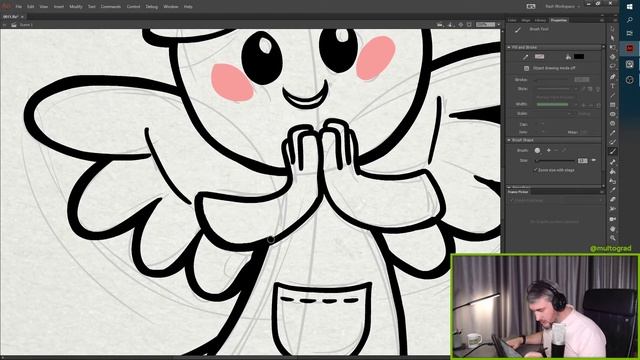The height and width of the screenshot is (360, 640).
Task: Toggle clip content outside stage icon
Action: pos(469,25)
